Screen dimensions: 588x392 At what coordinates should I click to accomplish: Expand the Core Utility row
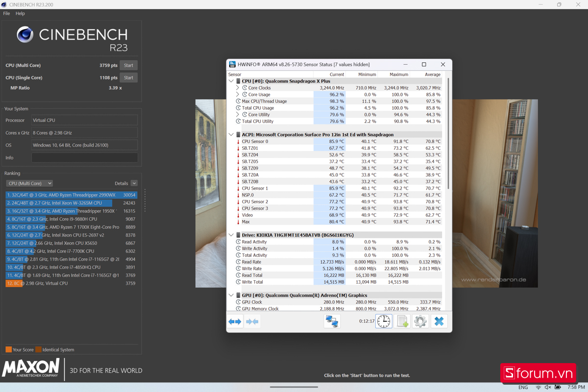coord(238,115)
